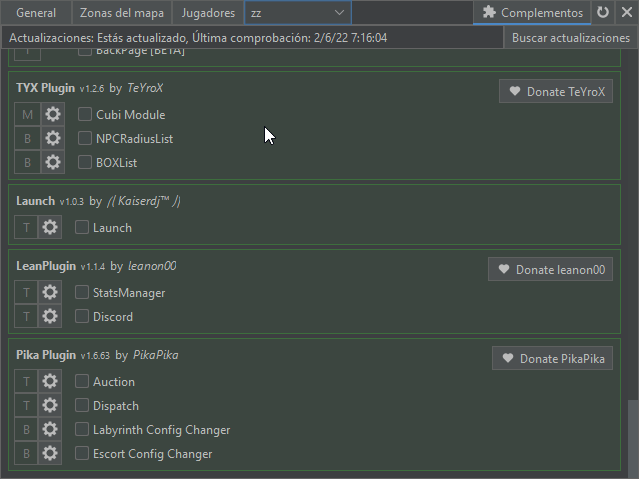Toggle the Discord checkbox

click(x=83, y=317)
